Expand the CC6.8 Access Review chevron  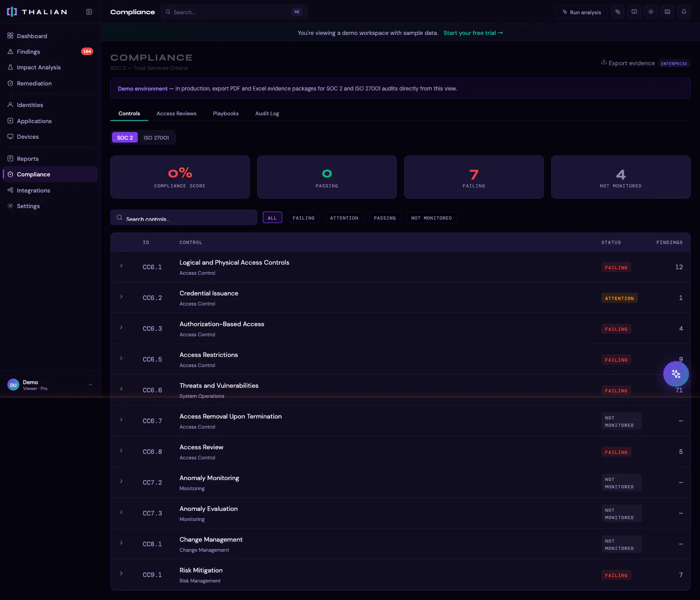(121, 451)
